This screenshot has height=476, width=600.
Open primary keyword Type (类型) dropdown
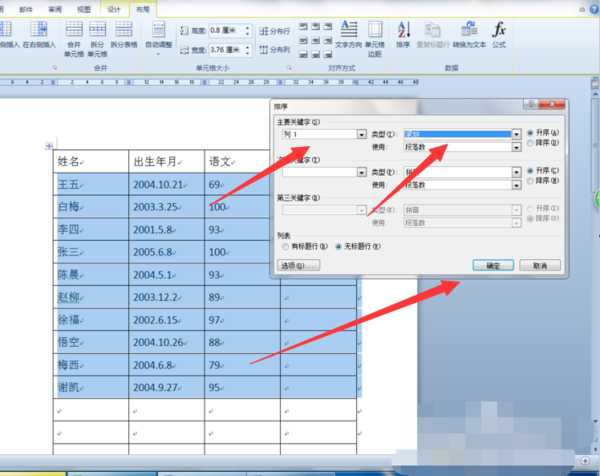click(x=516, y=134)
